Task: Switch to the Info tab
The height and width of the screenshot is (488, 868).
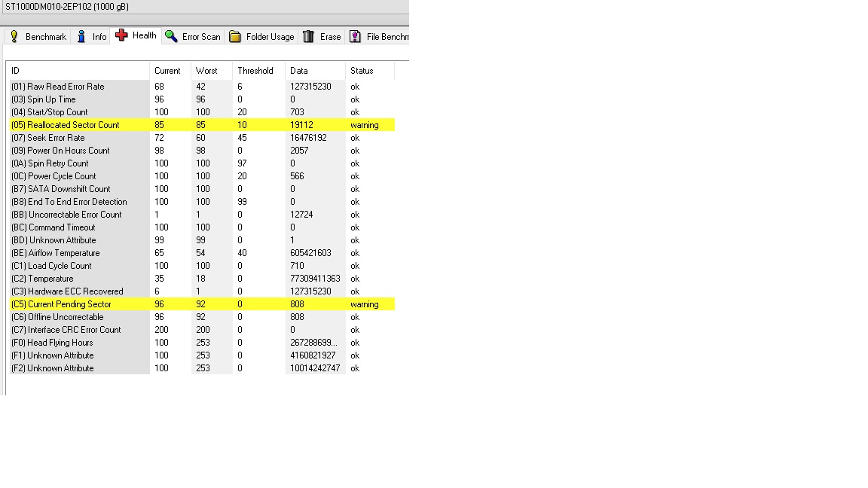Action: coord(90,36)
